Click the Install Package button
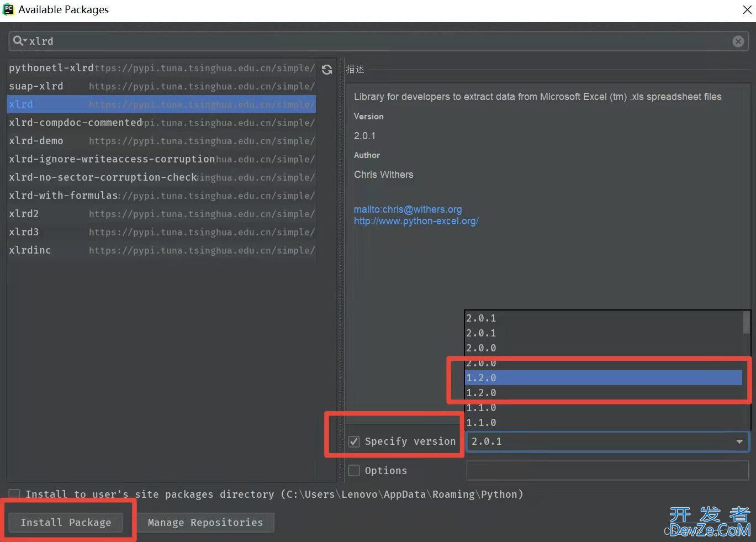756x542 pixels. (x=66, y=522)
